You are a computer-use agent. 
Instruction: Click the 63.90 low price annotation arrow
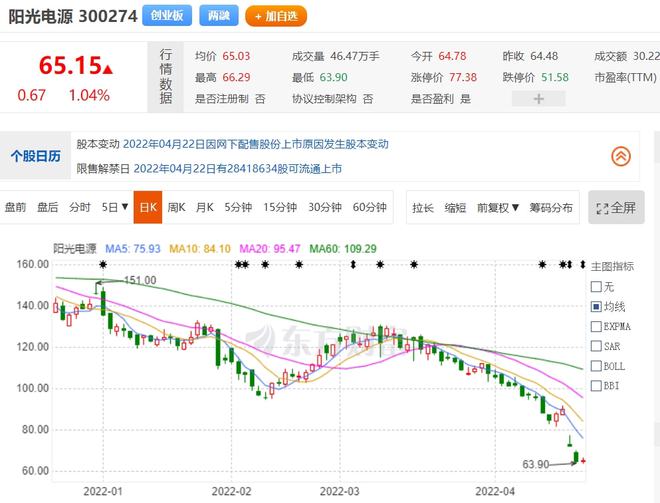(x=566, y=462)
